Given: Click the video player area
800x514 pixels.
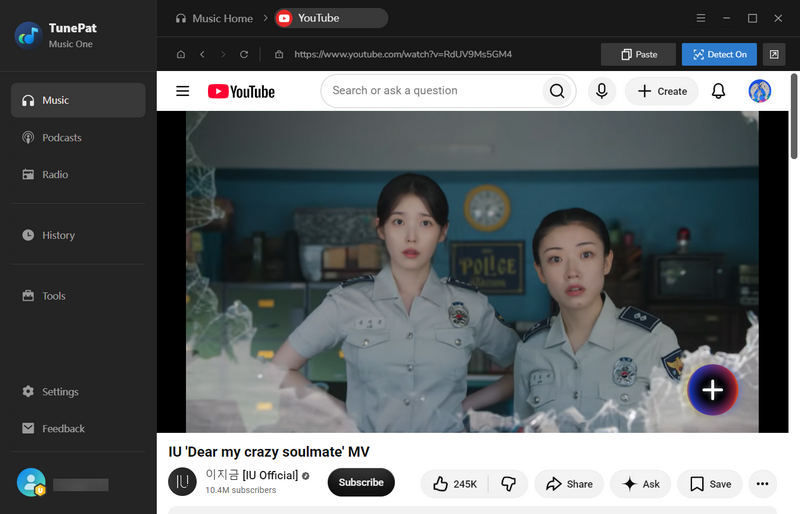Looking at the screenshot, I should 472,272.
